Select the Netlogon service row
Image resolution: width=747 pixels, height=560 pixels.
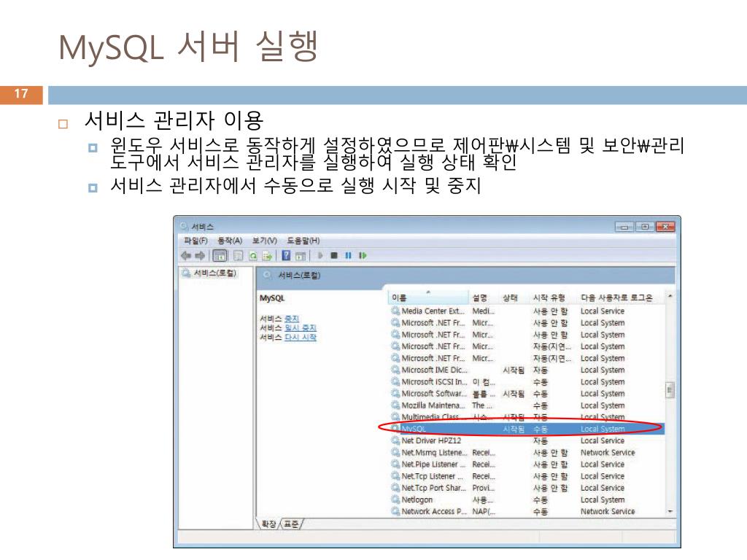tap(527, 500)
